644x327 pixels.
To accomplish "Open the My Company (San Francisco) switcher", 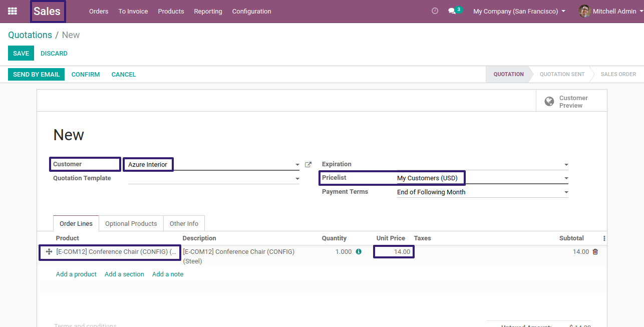I will pos(519,11).
